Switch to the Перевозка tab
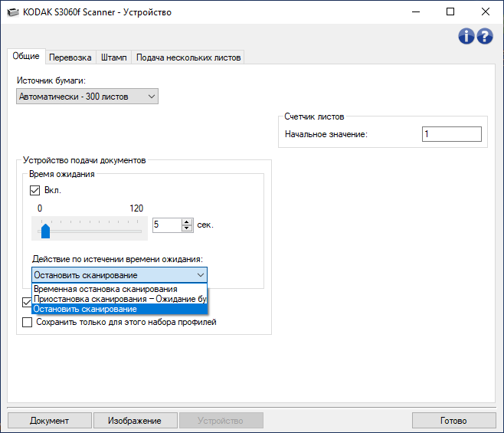Screen dimensions: 504x433 (x=70, y=57)
